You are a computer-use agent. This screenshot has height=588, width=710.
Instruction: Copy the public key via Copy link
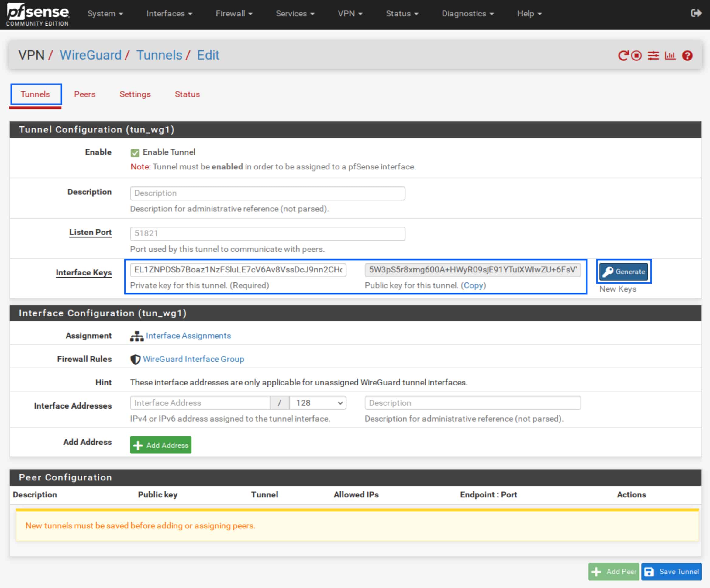[473, 285]
